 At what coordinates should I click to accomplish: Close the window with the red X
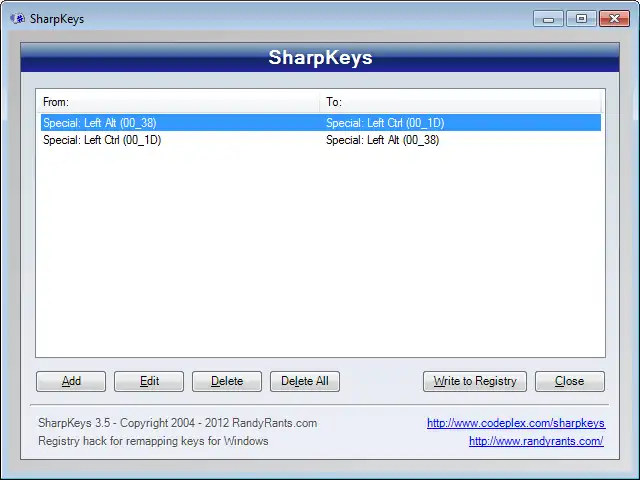click(614, 19)
